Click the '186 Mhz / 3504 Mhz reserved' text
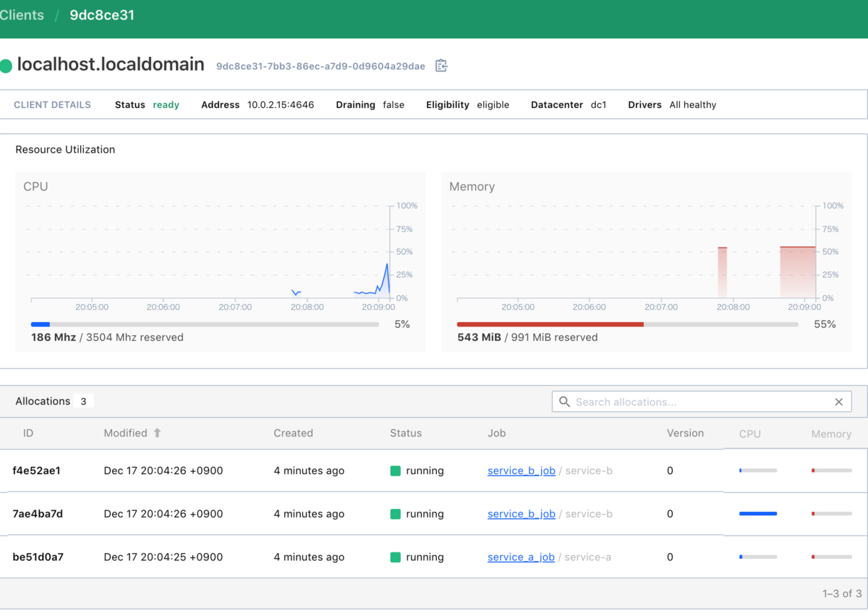Screen dimensions: 868x616 (107, 337)
